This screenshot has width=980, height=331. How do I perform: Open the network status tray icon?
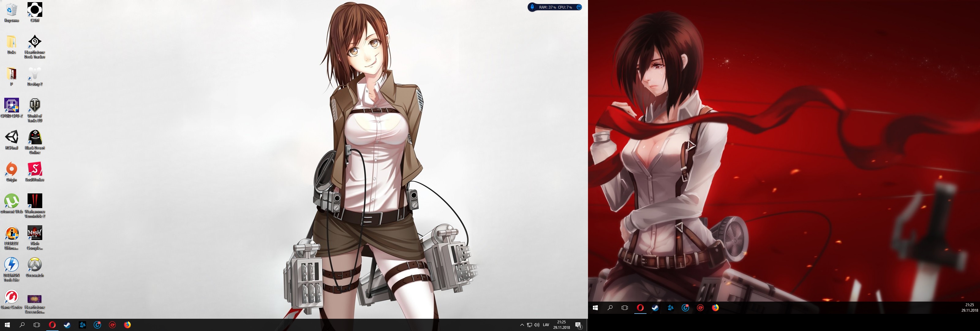point(529,325)
